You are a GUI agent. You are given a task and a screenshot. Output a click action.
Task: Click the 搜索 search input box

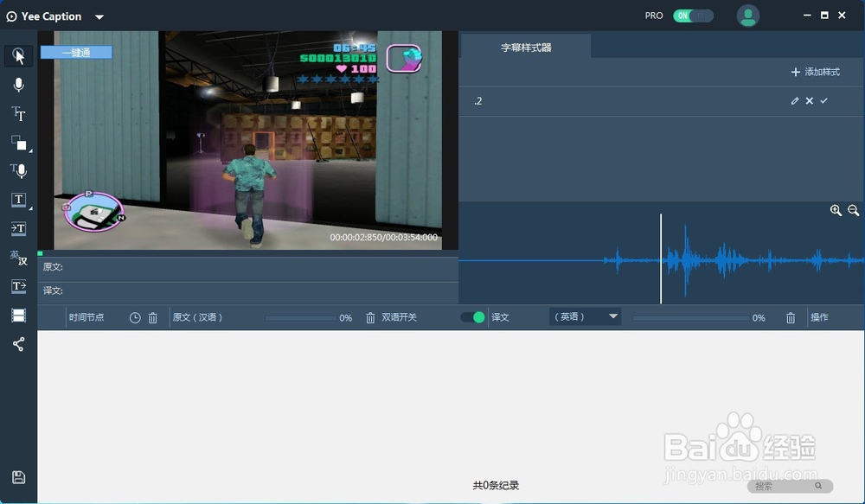click(790, 486)
